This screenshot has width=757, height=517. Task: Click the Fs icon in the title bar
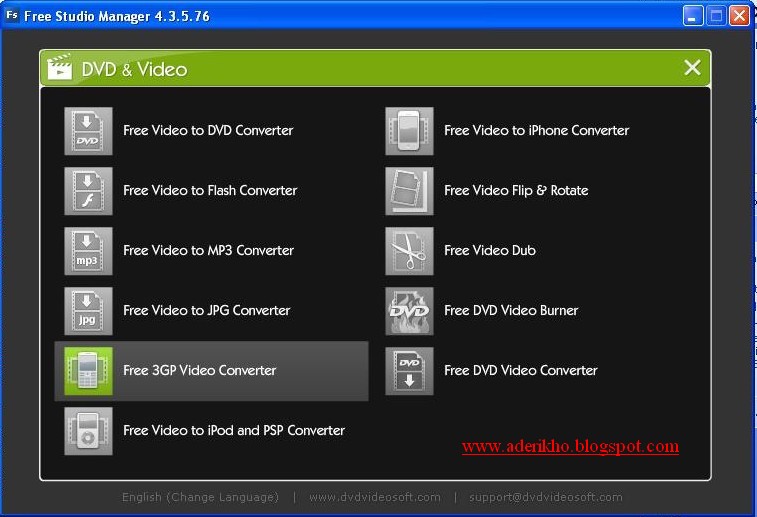[12, 15]
